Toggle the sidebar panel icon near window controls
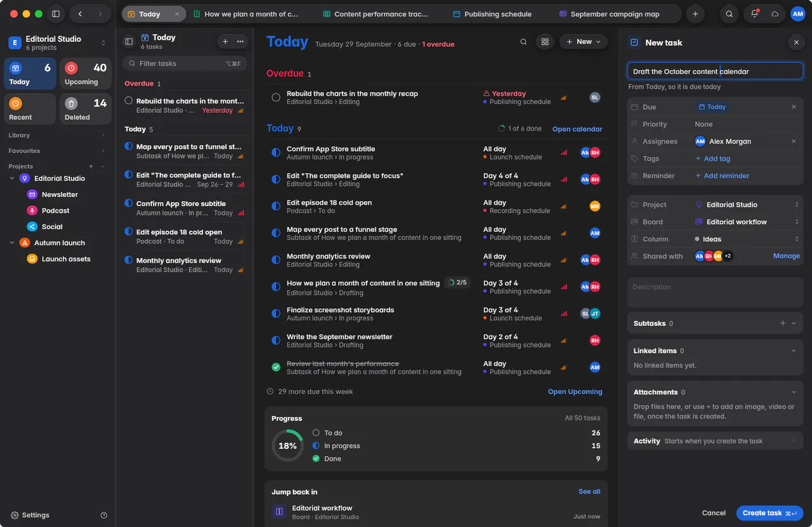Viewport: 812px width, 527px height. 56,14
